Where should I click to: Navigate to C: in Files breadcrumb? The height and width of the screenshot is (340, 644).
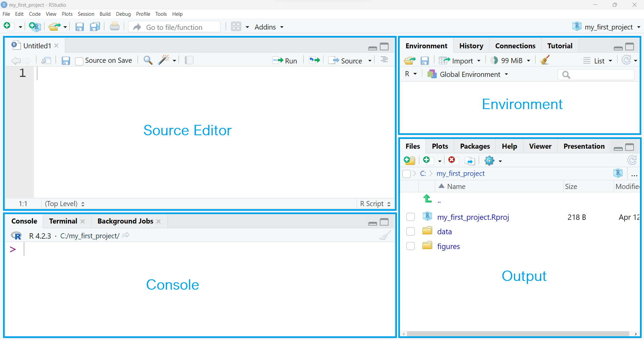[x=423, y=174]
